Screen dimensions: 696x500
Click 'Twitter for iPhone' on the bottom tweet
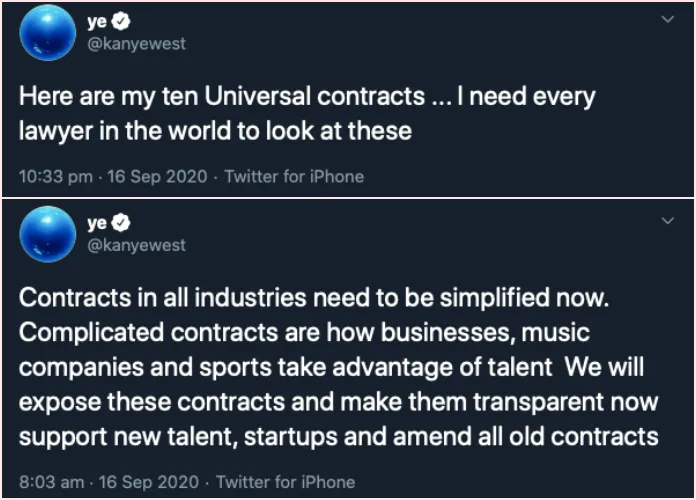285,481
